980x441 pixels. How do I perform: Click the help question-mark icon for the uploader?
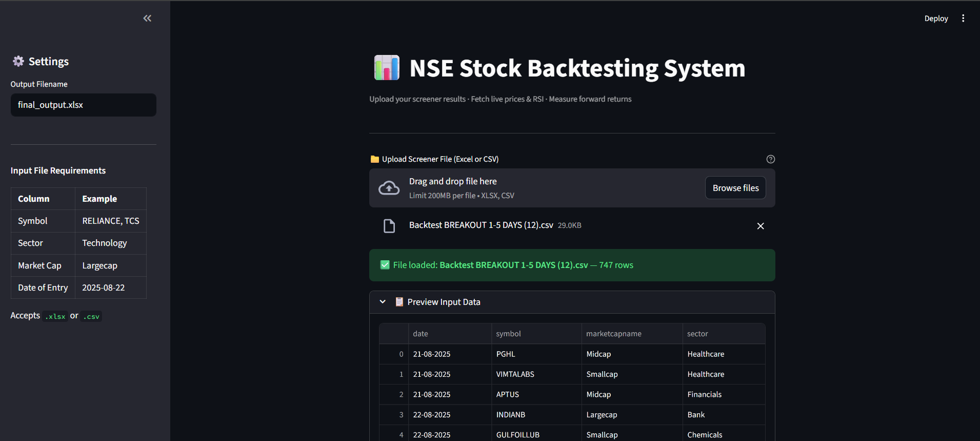pos(770,159)
